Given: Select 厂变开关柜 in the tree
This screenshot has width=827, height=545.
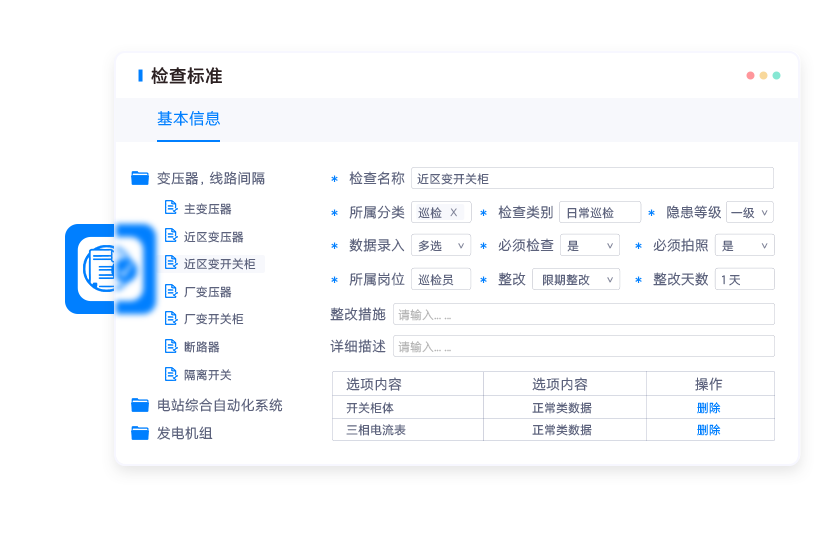Looking at the screenshot, I should point(213,319).
